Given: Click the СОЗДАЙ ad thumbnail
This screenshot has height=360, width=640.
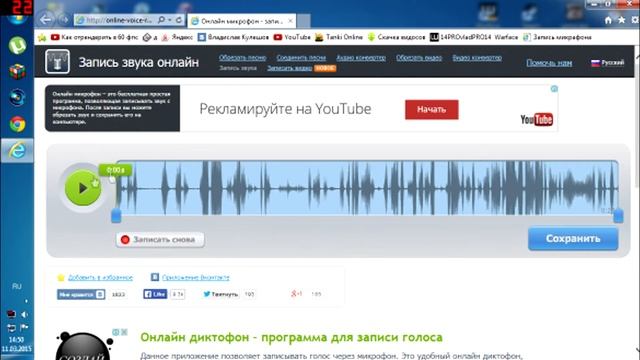Looking at the screenshot, I should coord(83,346).
